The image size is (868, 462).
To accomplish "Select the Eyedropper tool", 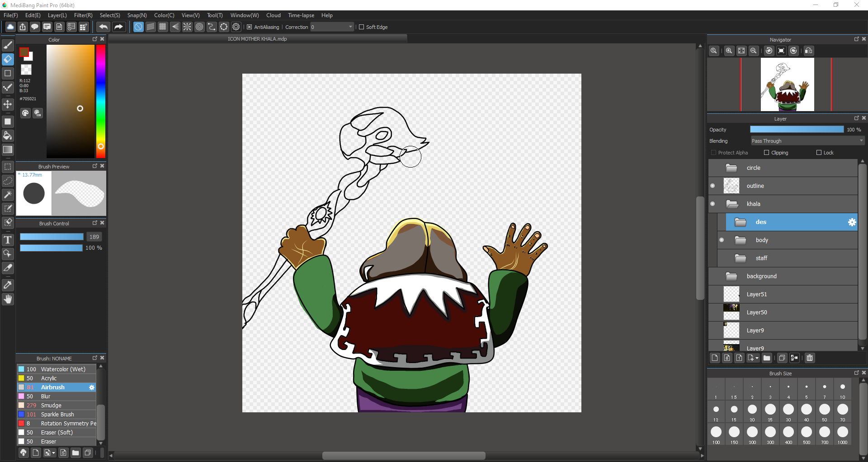I will pyautogui.click(x=8, y=285).
